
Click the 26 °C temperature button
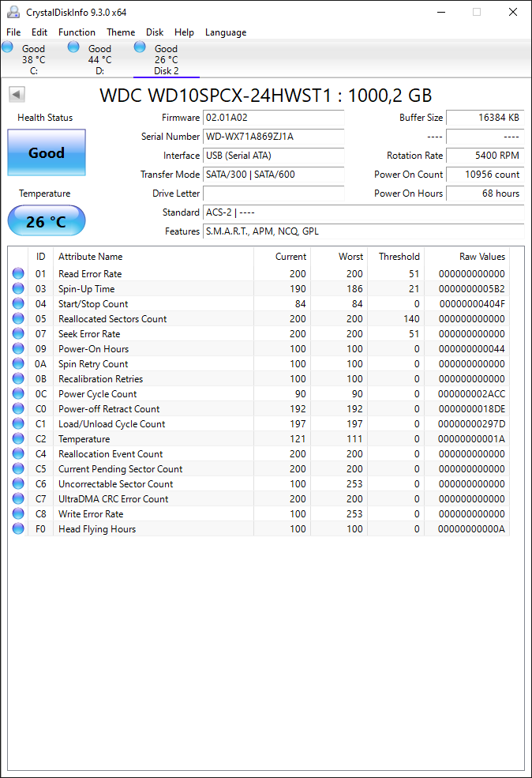click(47, 221)
